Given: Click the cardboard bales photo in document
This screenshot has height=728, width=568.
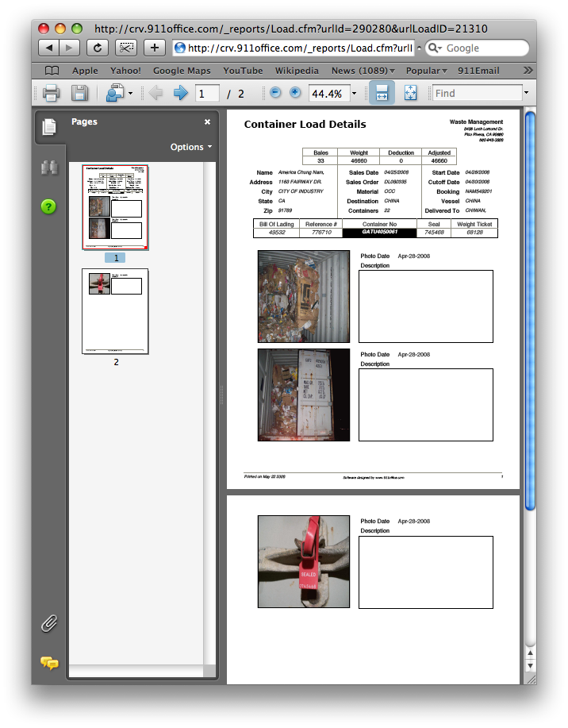Looking at the screenshot, I should coord(304,296).
